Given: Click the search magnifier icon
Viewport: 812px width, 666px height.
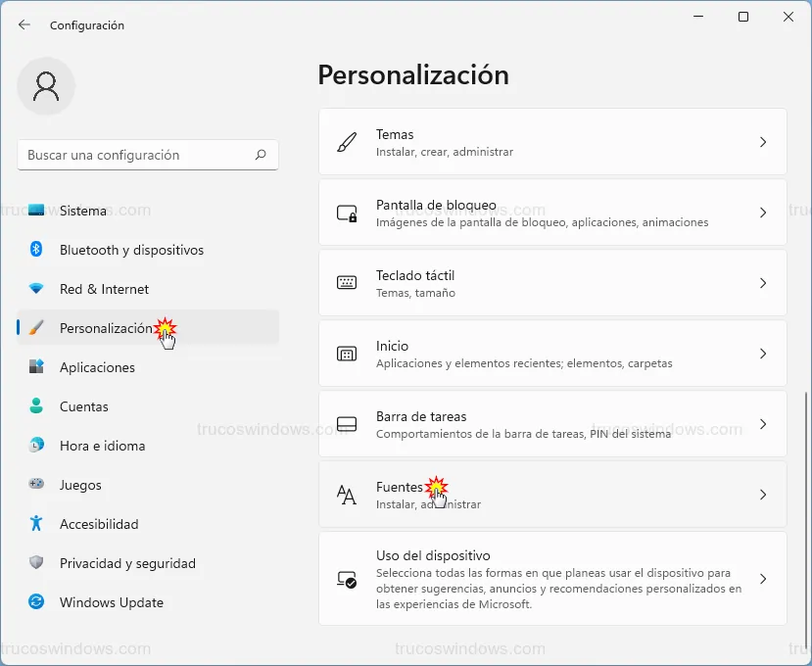Looking at the screenshot, I should (x=261, y=155).
